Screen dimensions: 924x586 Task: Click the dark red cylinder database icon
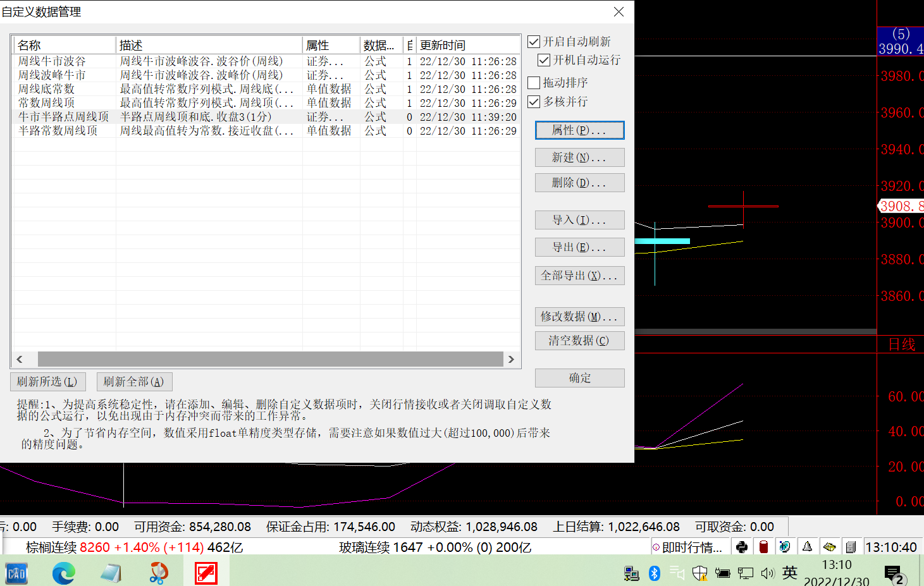(x=763, y=547)
